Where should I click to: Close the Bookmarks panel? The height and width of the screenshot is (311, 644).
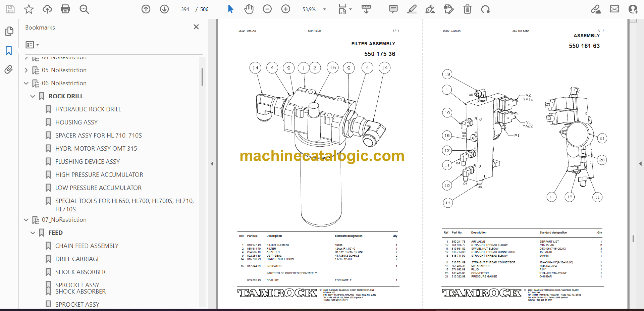(x=196, y=27)
